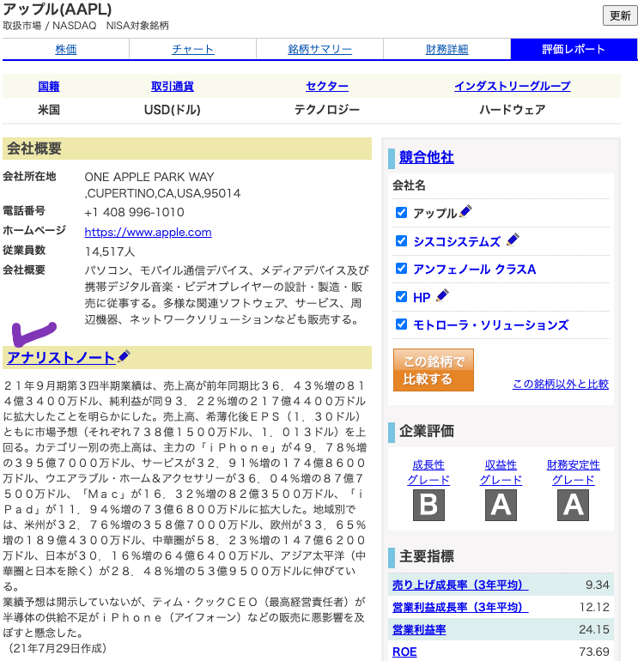Open the シスコシステムズ company link
644x661 pixels.
(457, 241)
